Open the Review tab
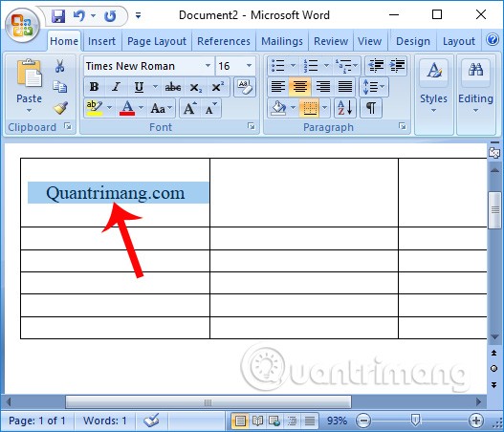504x432 pixels. pyautogui.click(x=331, y=41)
